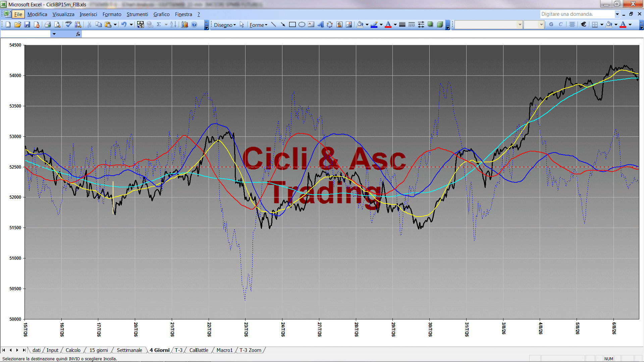Insert a picture from file
Image resolution: width=644 pixels, height=362 pixels.
click(x=349, y=24)
